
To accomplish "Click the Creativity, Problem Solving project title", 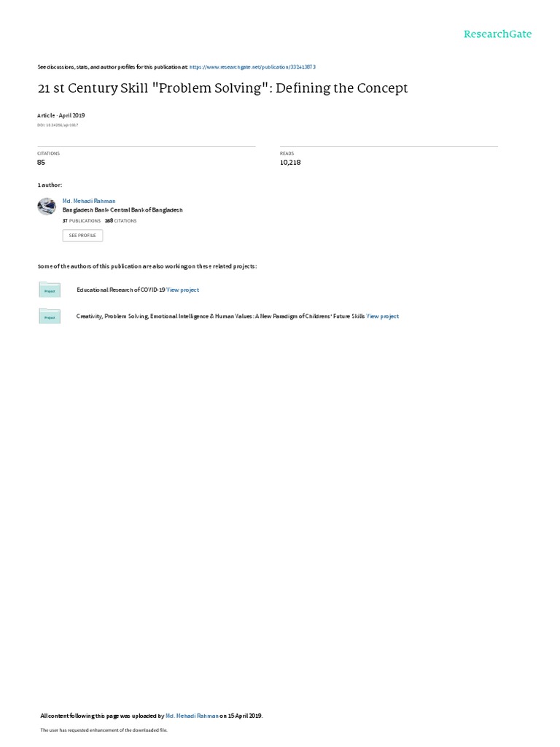I will click(220, 317).
